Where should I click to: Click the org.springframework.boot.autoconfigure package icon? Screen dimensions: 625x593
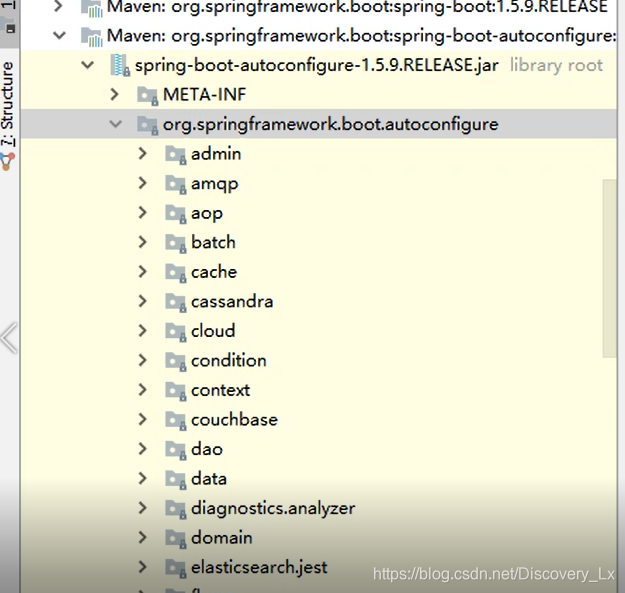[147, 125]
